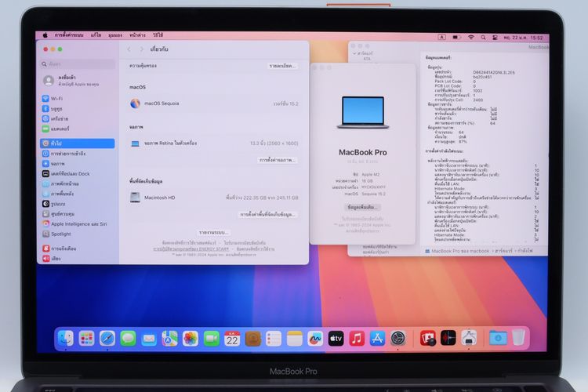Open Battery (แบตเตอรี่) in the sidebar
The width and height of the screenshot is (588, 392).
click(78, 129)
